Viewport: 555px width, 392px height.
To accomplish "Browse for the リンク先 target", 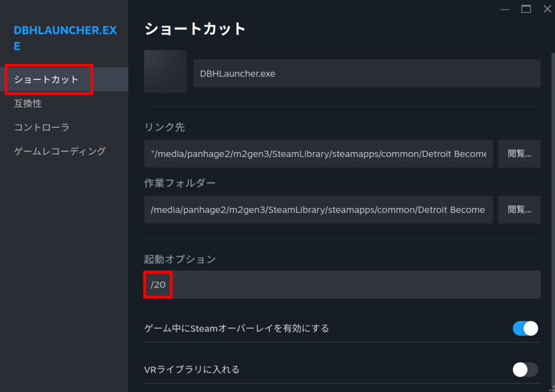I will [519, 154].
